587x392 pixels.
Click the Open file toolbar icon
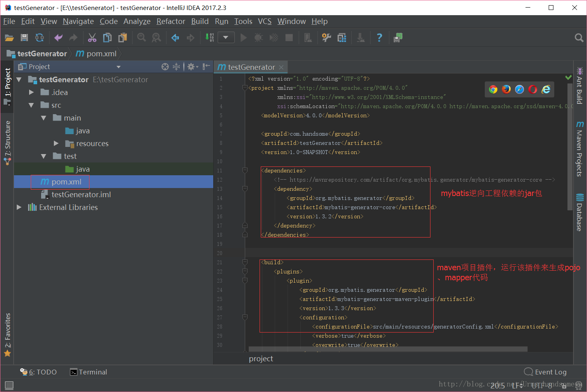tap(9, 38)
